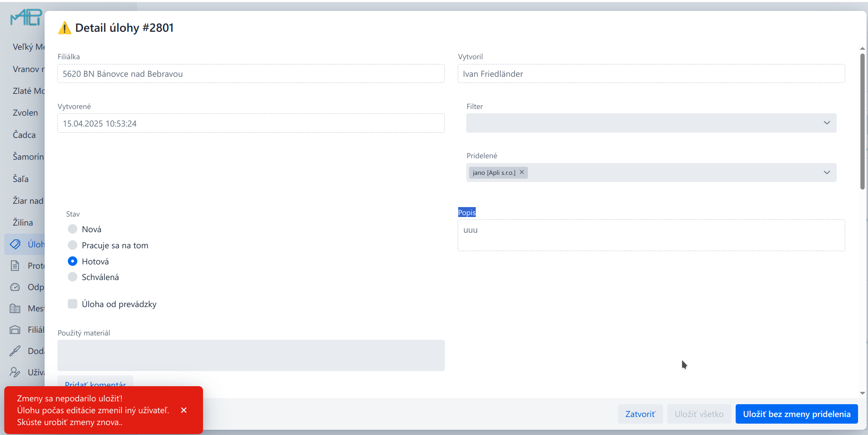Open Zvolen in the sidebar
Screen dimensions: 868x435
(25, 113)
